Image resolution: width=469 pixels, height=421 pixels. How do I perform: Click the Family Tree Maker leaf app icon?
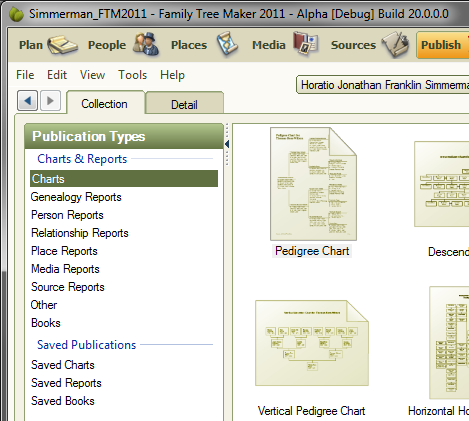[x=16, y=14]
